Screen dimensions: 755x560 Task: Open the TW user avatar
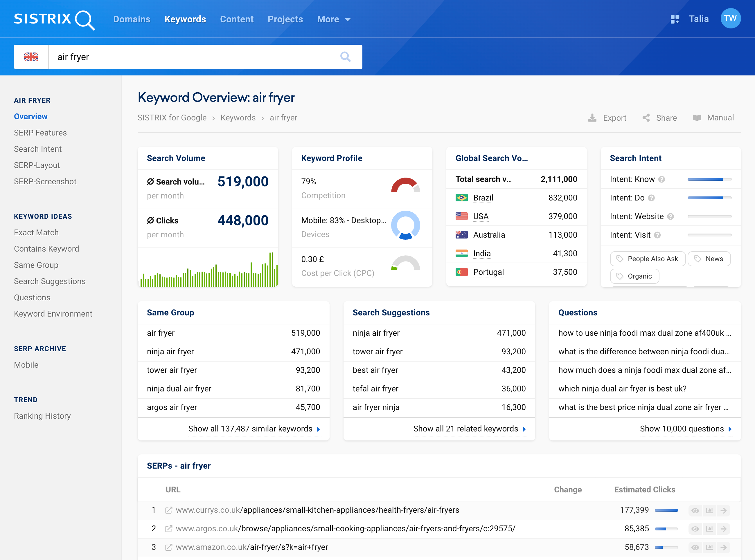pos(730,19)
